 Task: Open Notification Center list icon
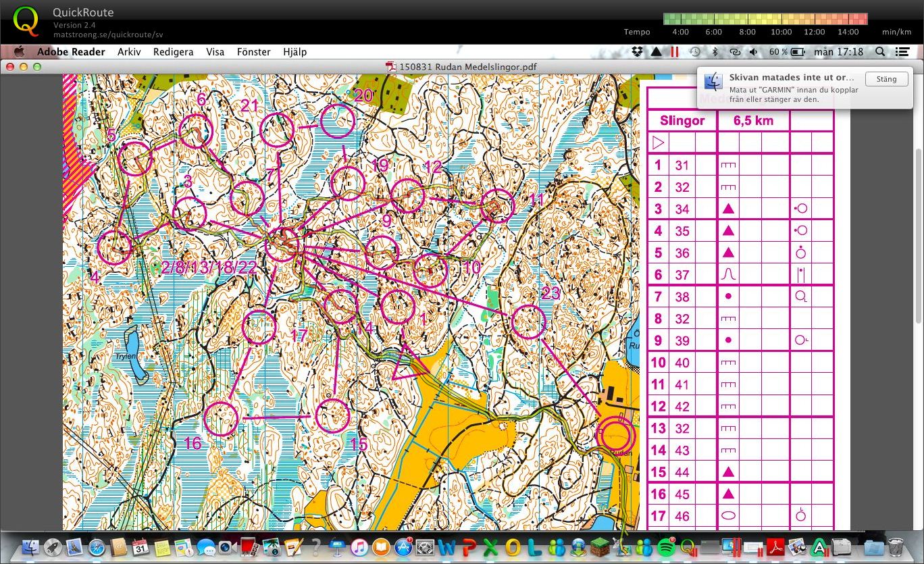[x=902, y=51]
